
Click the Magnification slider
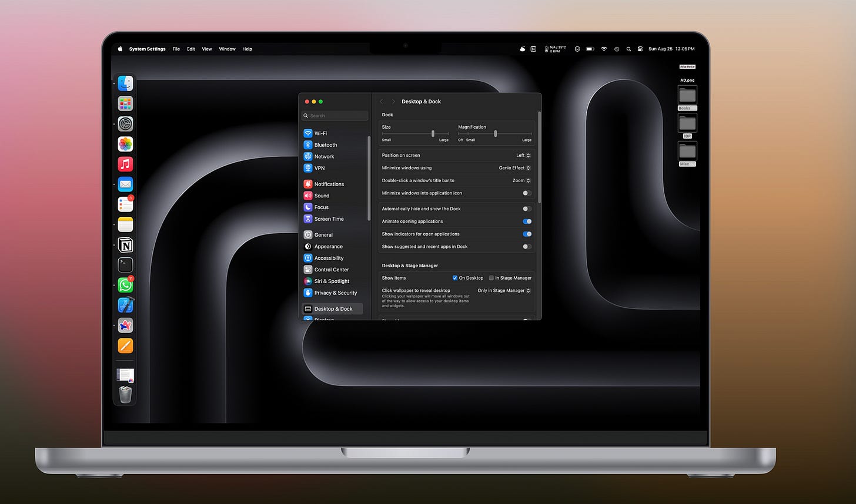(494, 133)
